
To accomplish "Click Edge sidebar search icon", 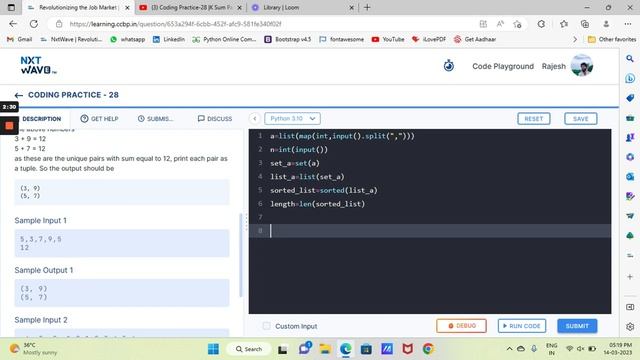I will [630, 59].
